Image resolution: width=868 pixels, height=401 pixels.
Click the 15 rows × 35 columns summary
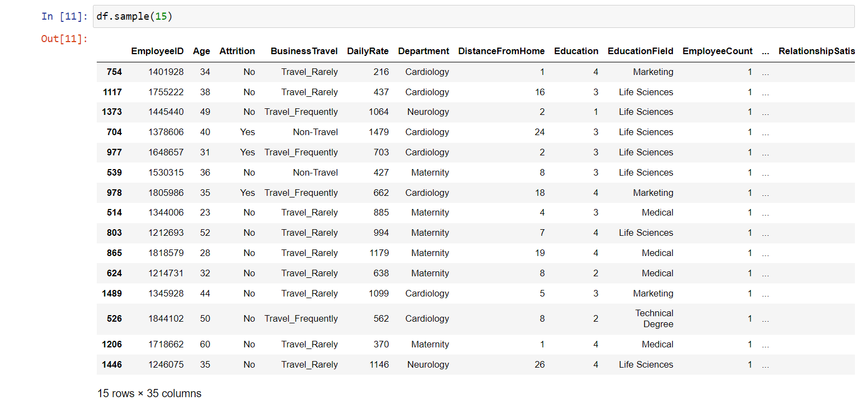coord(149,393)
